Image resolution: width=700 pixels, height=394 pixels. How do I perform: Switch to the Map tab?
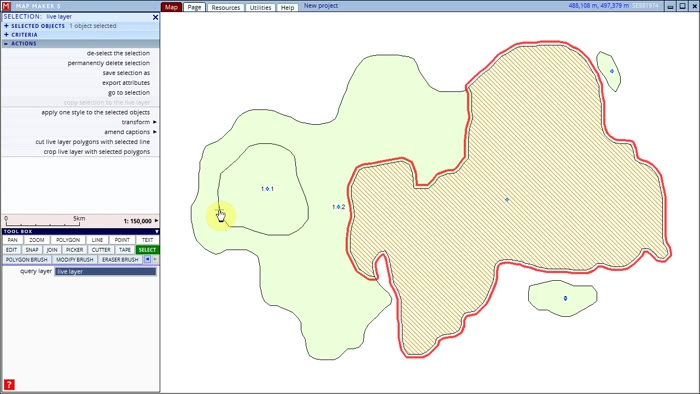tap(171, 7)
